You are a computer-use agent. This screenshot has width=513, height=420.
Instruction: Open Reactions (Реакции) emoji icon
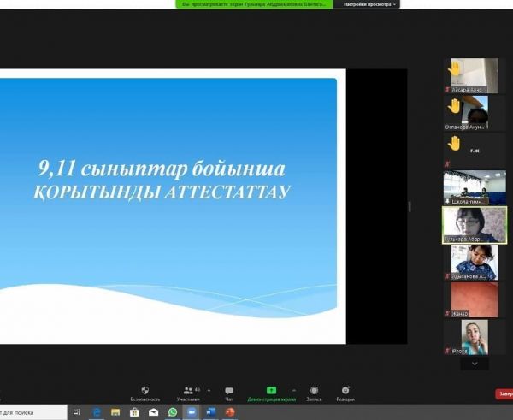(x=345, y=391)
